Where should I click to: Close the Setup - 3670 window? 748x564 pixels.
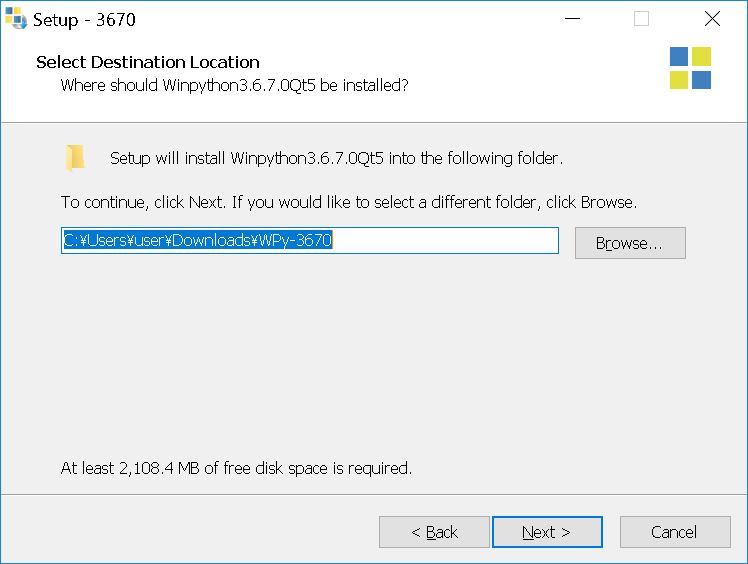coord(712,19)
